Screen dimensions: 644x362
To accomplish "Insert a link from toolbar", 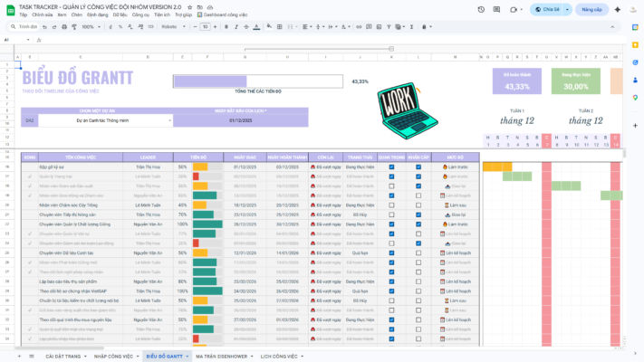I will pyautogui.click(x=359, y=26).
